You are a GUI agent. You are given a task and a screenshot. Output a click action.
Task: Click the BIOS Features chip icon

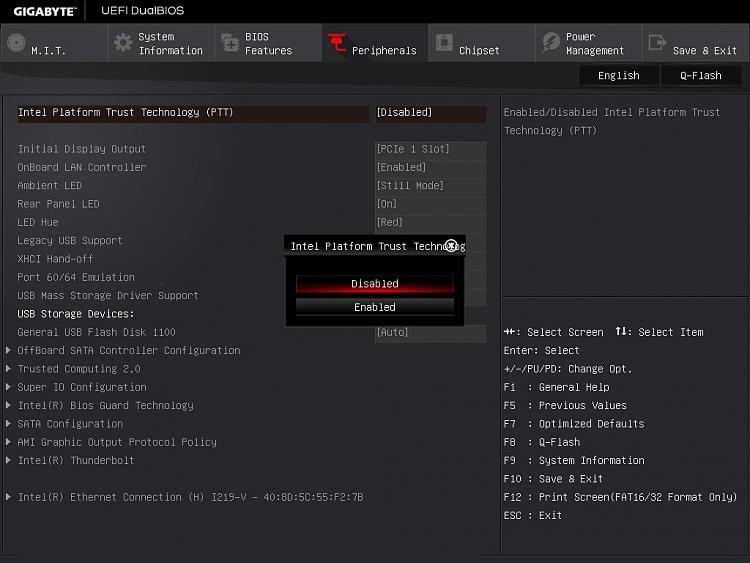tap(230, 43)
